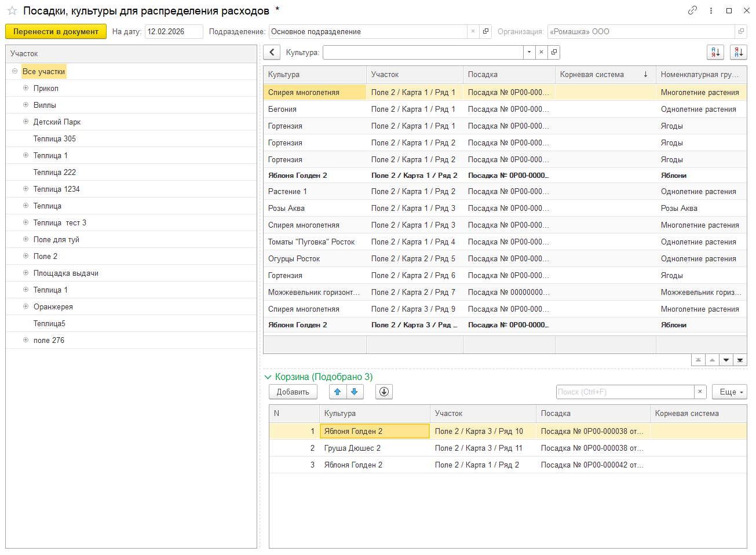756x555 pixels.
Task: Move basket row up with blue arrow
Action: [338, 392]
